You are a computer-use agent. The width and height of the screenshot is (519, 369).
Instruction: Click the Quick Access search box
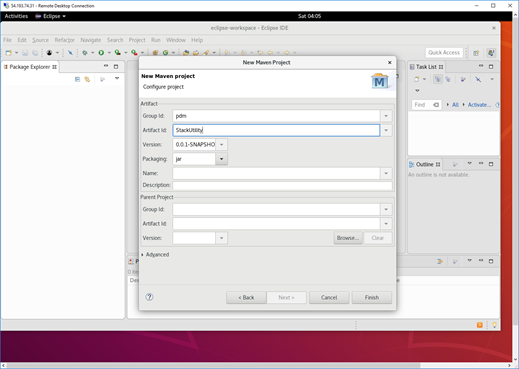coord(444,53)
